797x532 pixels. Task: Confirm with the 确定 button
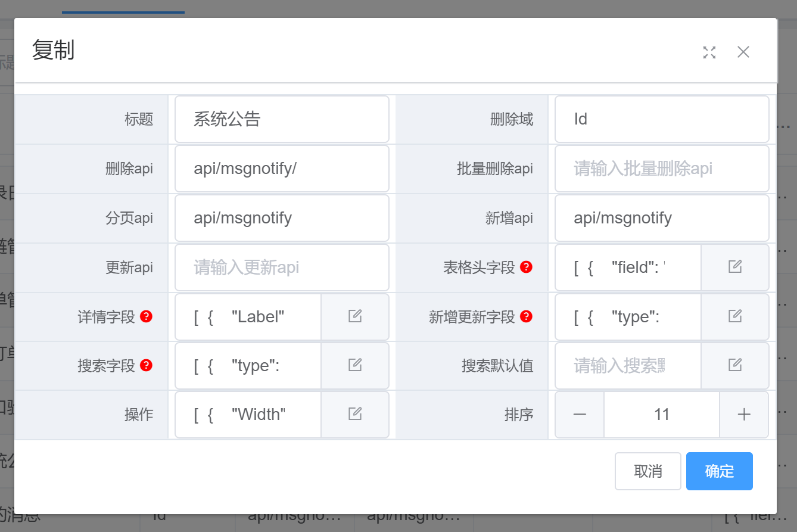coord(720,471)
